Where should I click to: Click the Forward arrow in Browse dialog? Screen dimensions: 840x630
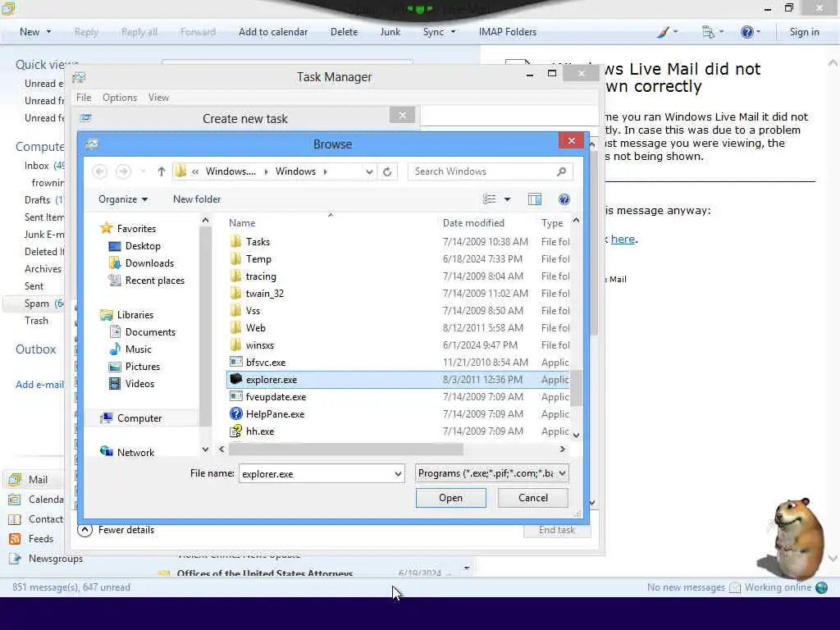[123, 171]
